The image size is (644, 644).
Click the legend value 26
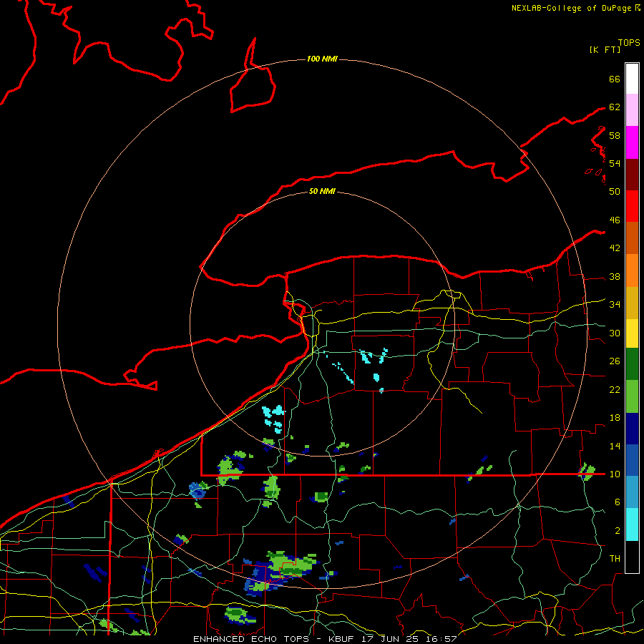coord(615,361)
